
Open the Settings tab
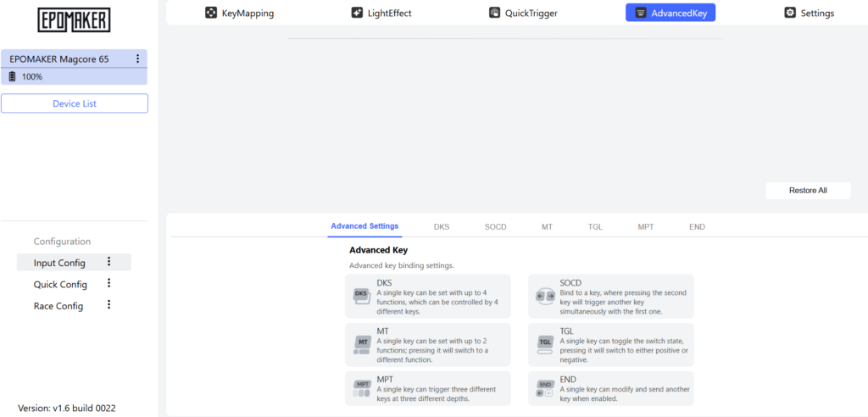click(x=809, y=13)
